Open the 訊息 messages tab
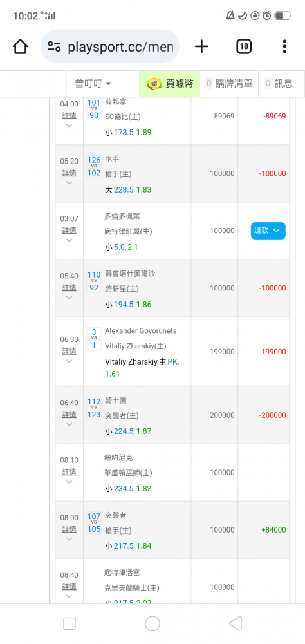This screenshot has width=305, height=644. [279, 84]
